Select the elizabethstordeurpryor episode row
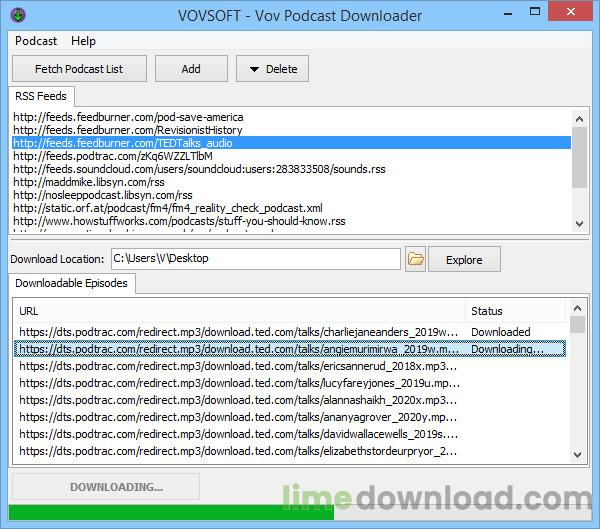This screenshot has height=529, width=600. pos(290,451)
